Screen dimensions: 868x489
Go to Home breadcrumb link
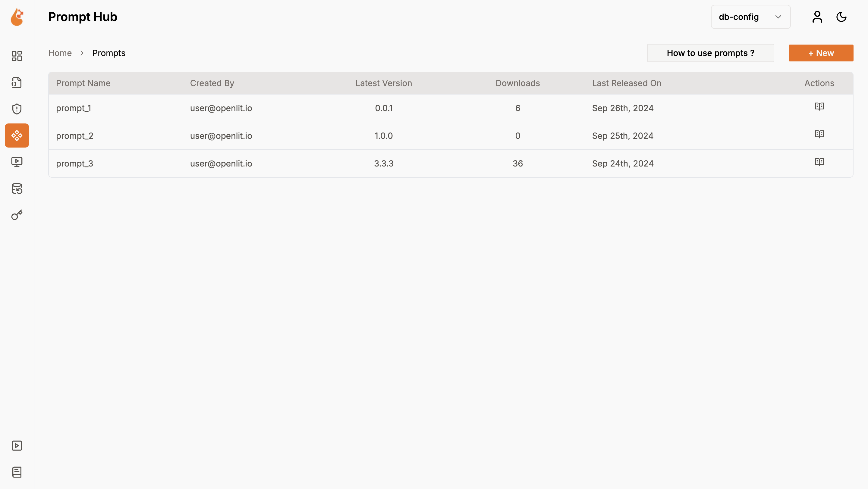pos(60,53)
